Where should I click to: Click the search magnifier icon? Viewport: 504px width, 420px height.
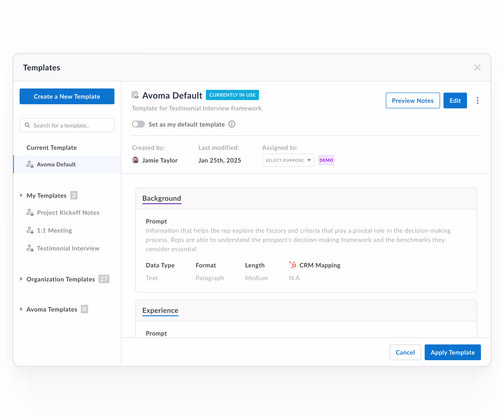point(28,125)
